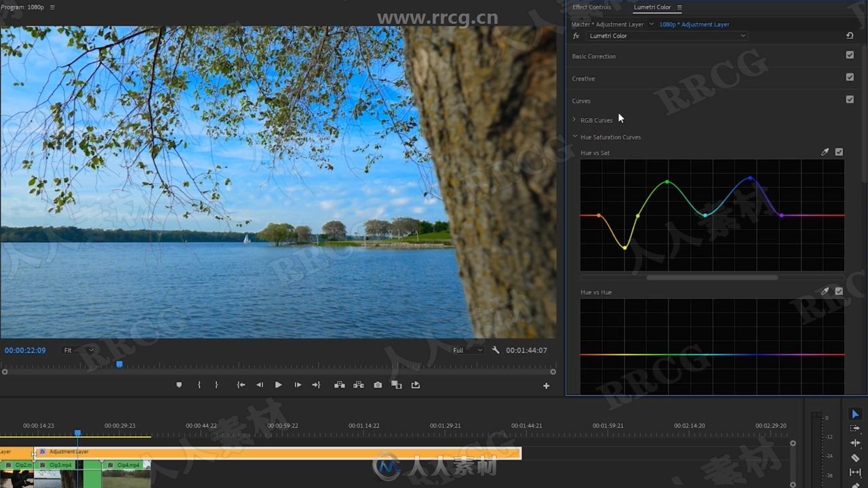Screen dimensions: 868x488
Task: Reset the Lumetri Color effect
Action: (850, 35)
